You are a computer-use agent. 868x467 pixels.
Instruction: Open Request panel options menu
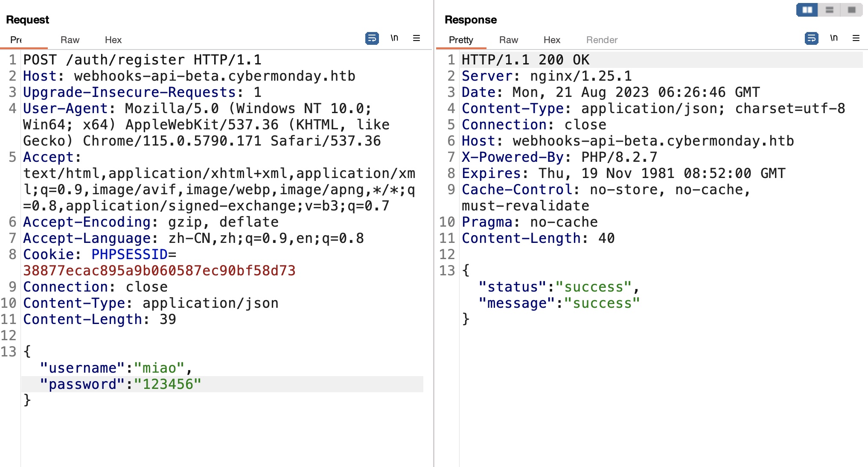(417, 38)
